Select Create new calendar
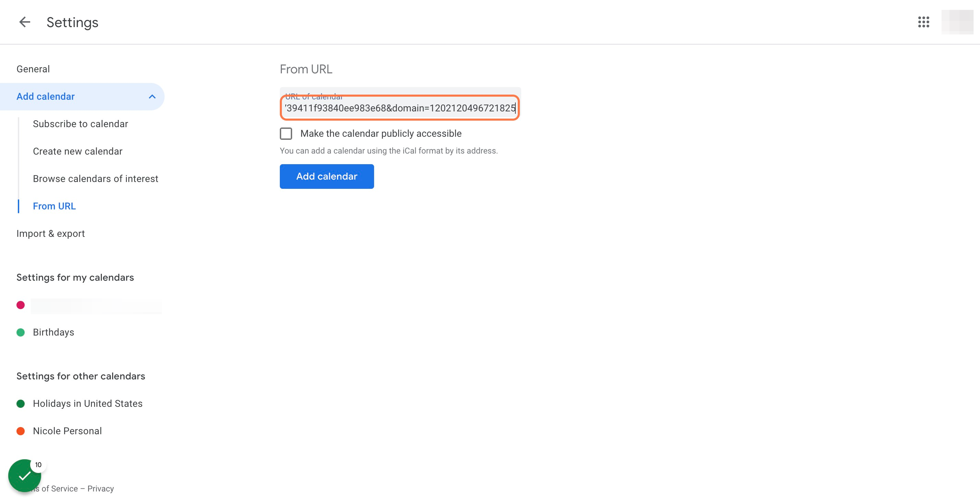This screenshot has height=499, width=980. click(x=77, y=151)
